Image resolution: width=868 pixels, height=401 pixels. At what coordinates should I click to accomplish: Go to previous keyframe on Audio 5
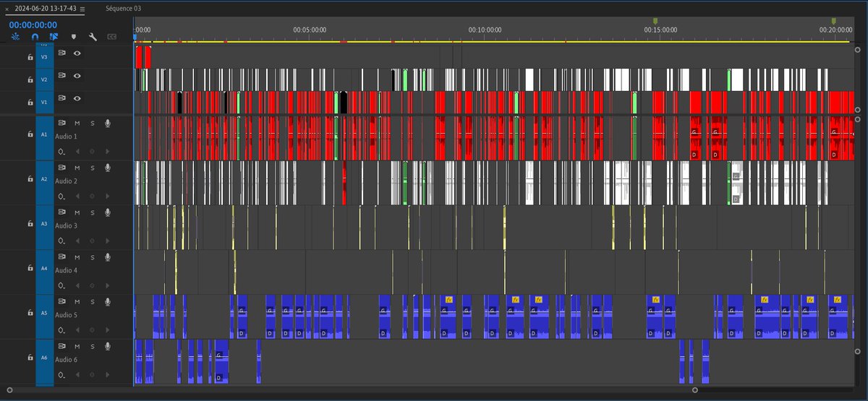coord(78,329)
